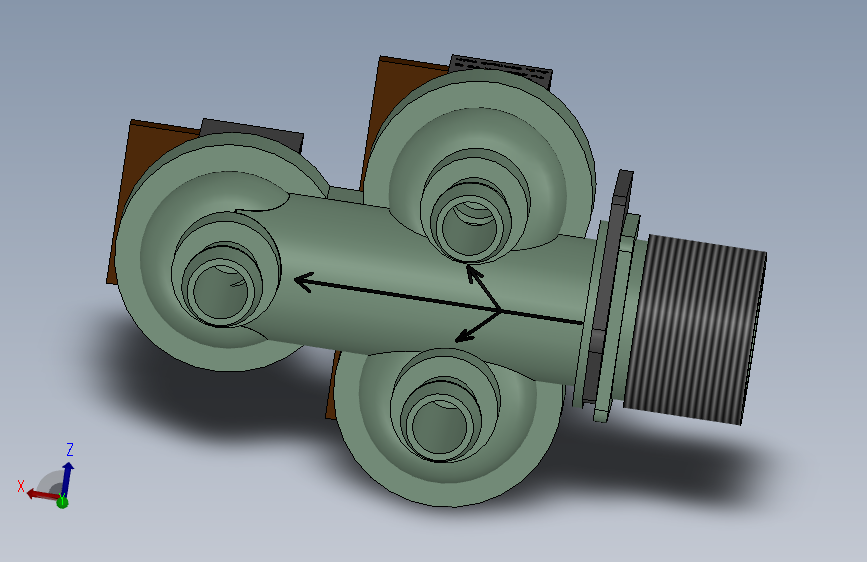
Task: Click the green Y axis ball of the triad
Action: click(62, 502)
